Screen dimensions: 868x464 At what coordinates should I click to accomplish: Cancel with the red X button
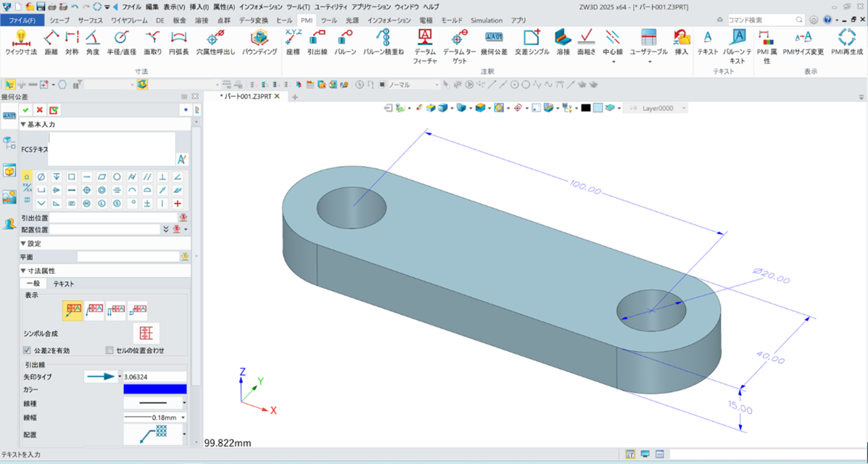point(39,109)
